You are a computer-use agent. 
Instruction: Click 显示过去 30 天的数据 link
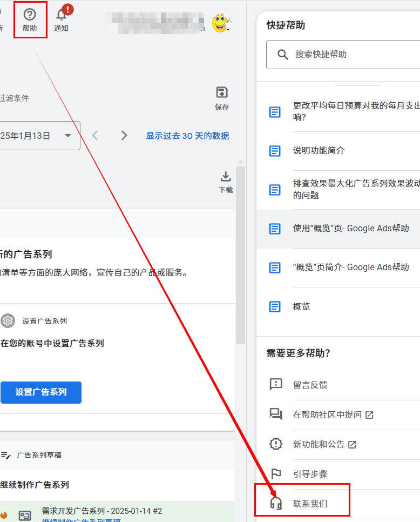point(187,136)
